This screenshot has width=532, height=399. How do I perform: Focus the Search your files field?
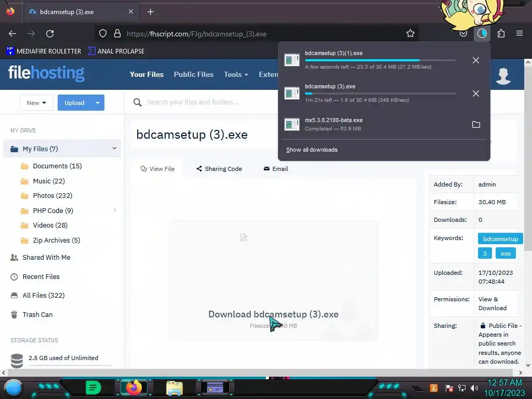[x=192, y=102]
